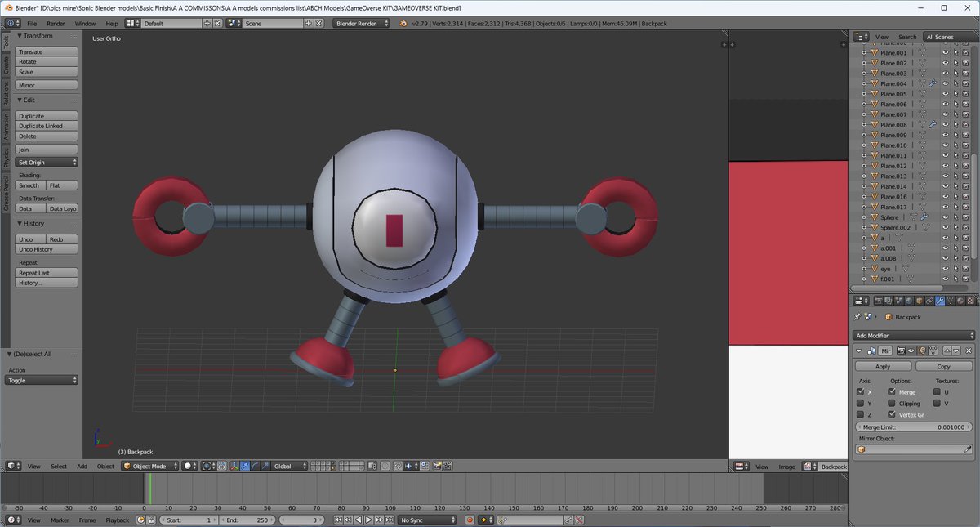This screenshot has height=527, width=980.
Task: Open the Render menu
Action: tap(56, 24)
